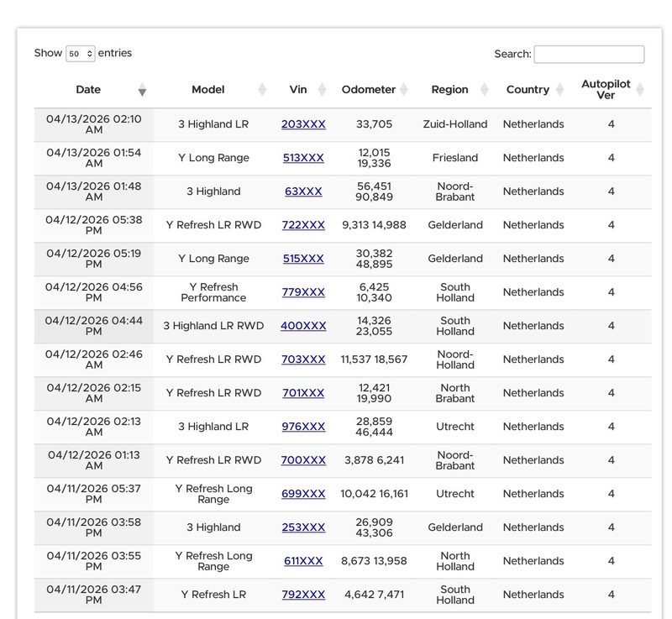Open the Show entries count dropdown

[x=80, y=54]
